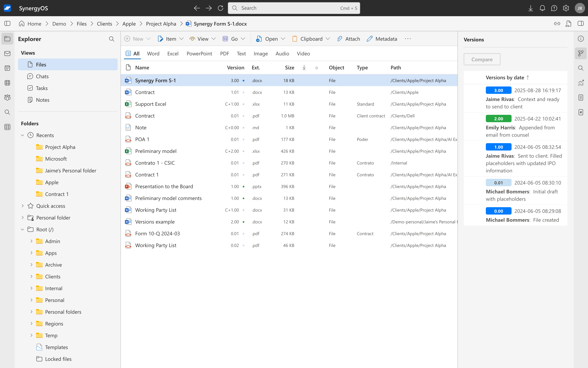Open the New dropdown menu
The height and width of the screenshot is (368, 588).
[x=137, y=39]
